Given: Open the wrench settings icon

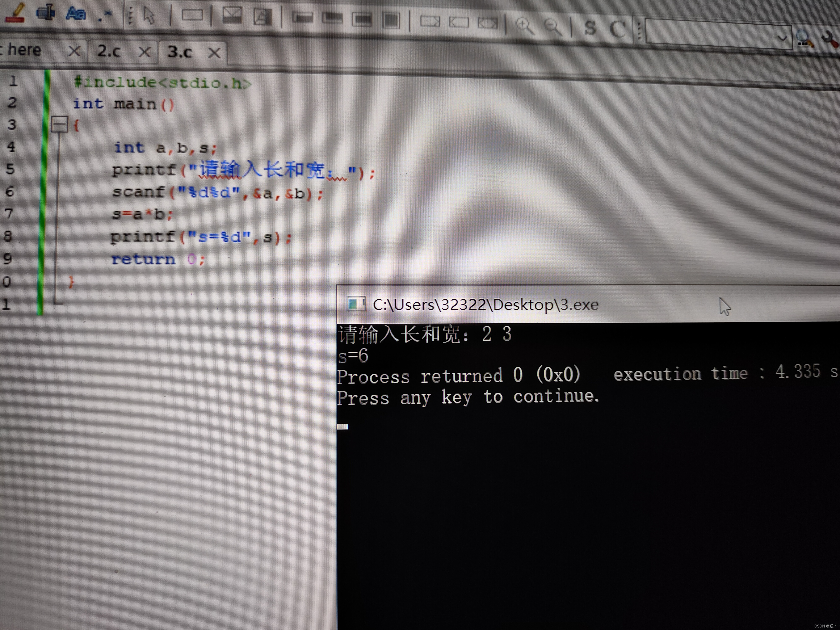Looking at the screenshot, I should [x=830, y=39].
